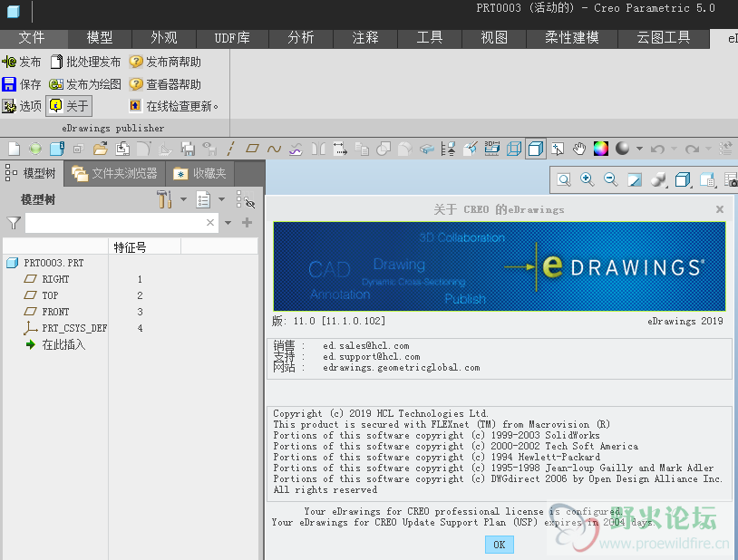
Task: Toggle the model tree hidden items eye
Action: point(245,199)
